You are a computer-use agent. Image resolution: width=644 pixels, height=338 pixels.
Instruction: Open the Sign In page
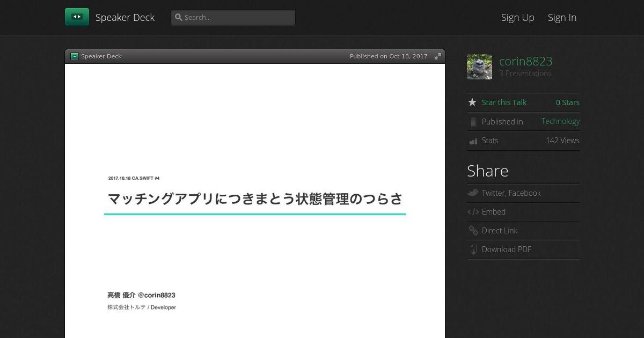(562, 17)
